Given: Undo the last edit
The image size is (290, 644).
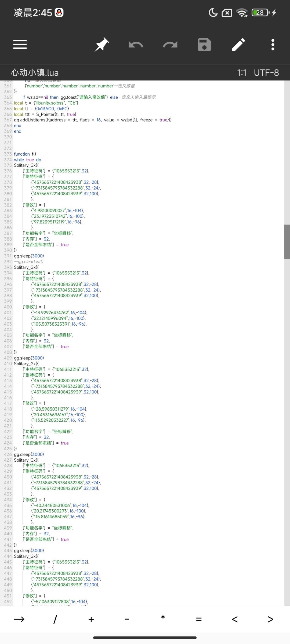Looking at the screenshot, I should click(x=136, y=45).
